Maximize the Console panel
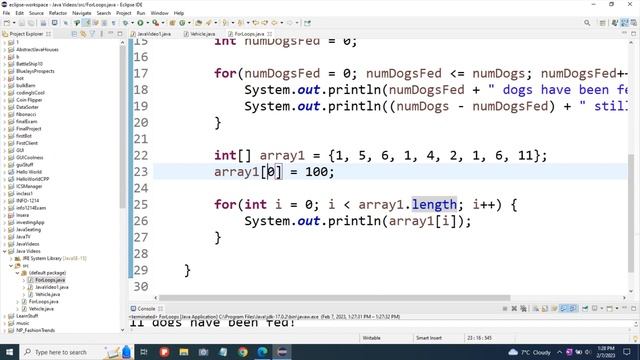This screenshot has width=640, height=360. pyautogui.click(x=633, y=309)
